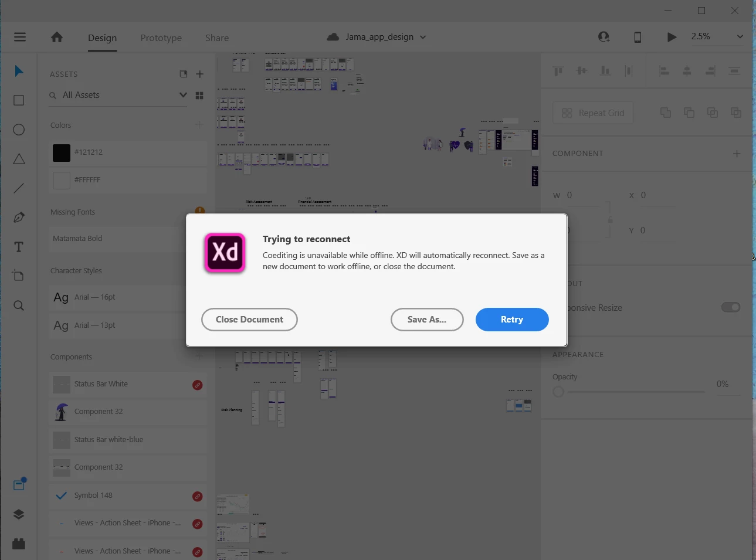
Task: Open the zoom percentage dropdown
Action: click(x=740, y=36)
